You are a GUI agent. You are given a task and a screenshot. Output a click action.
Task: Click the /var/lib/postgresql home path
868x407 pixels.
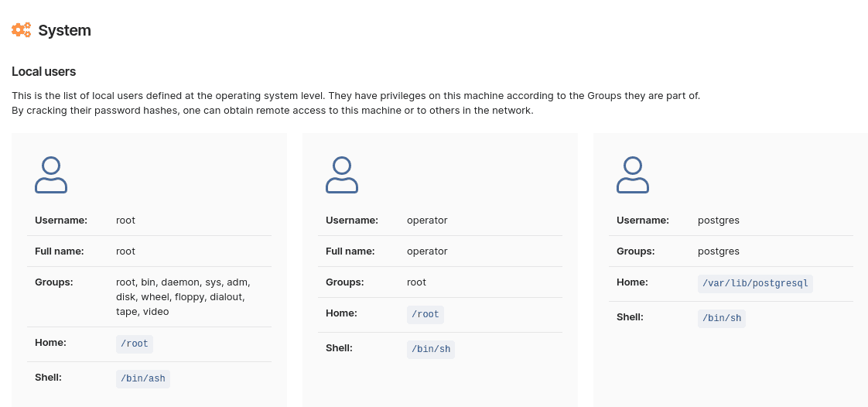click(754, 283)
